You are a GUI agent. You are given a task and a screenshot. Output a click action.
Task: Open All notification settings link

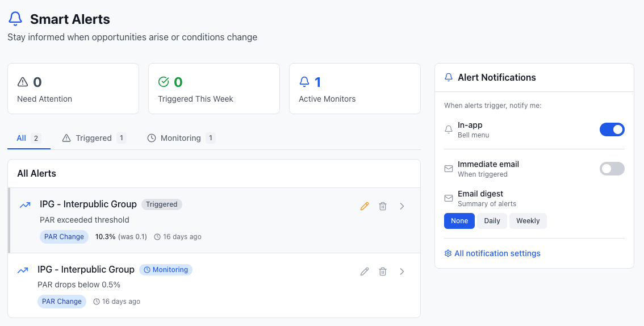click(492, 253)
